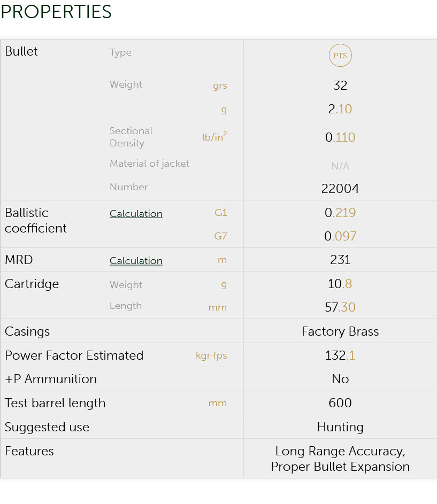Select the bullet weight 32 grs value
The image size is (437, 504).
point(340,86)
